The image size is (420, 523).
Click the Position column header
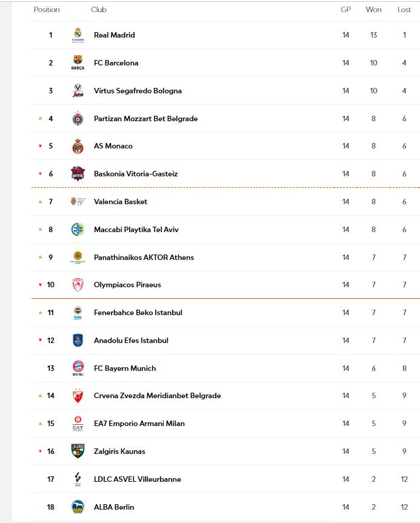point(47,10)
